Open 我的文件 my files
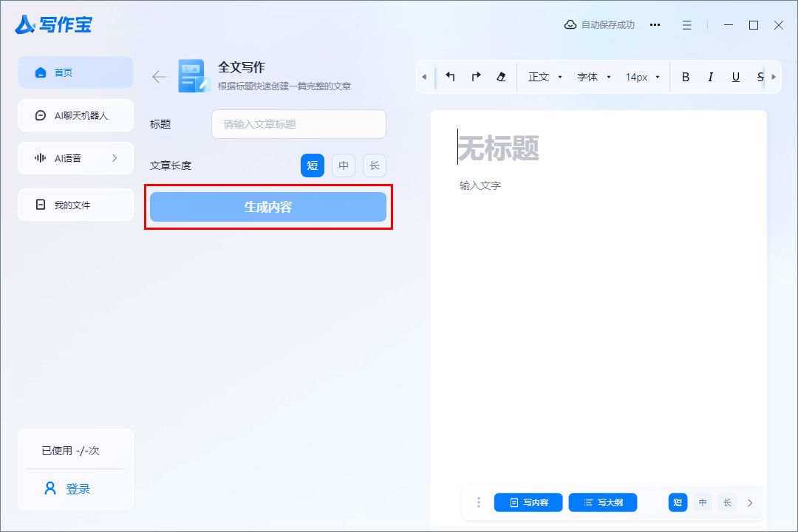The width and height of the screenshot is (798, 532). click(x=75, y=205)
